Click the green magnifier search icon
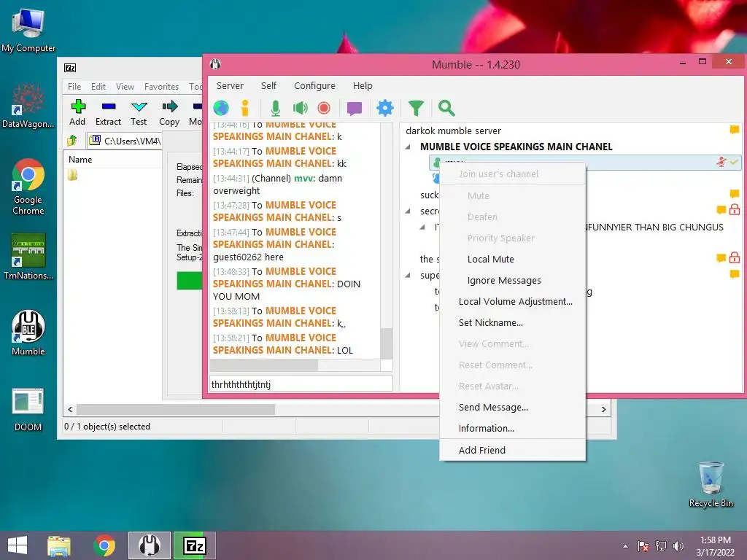The image size is (747, 560). point(446,108)
